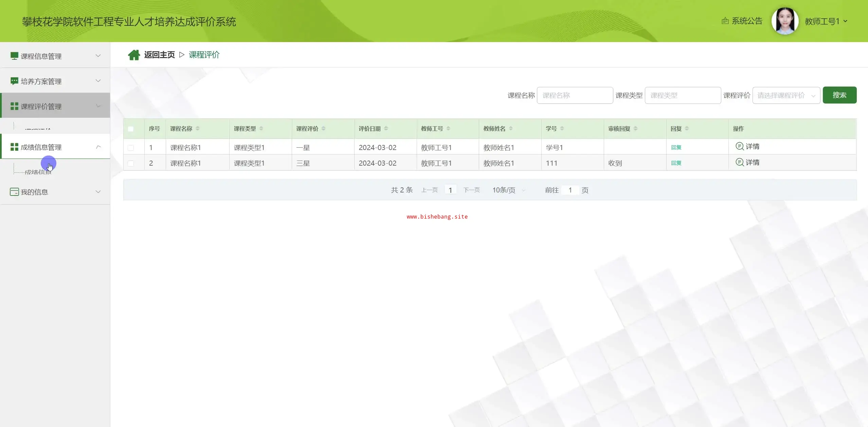The image size is (868, 427).
Task: Click the 详情 magnifier icon in row 2
Action: (x=739, y=162)
